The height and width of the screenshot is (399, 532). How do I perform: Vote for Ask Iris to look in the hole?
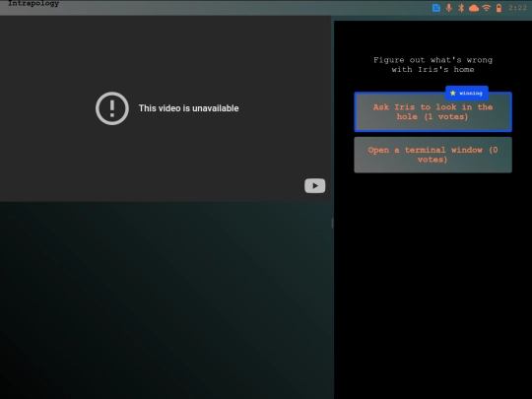pyautogui.click(x=432, y=112)
